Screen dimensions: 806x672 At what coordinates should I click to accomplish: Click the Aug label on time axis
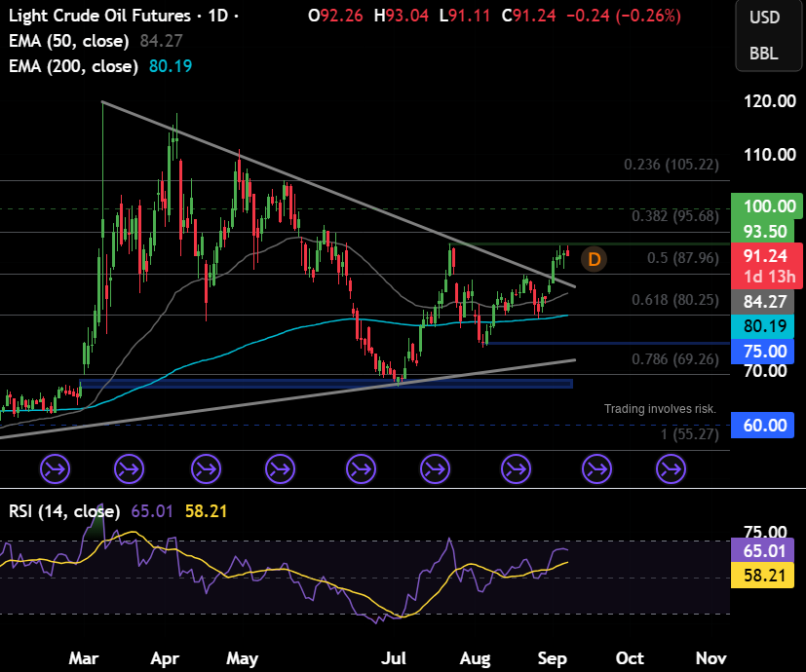(475, 658)
